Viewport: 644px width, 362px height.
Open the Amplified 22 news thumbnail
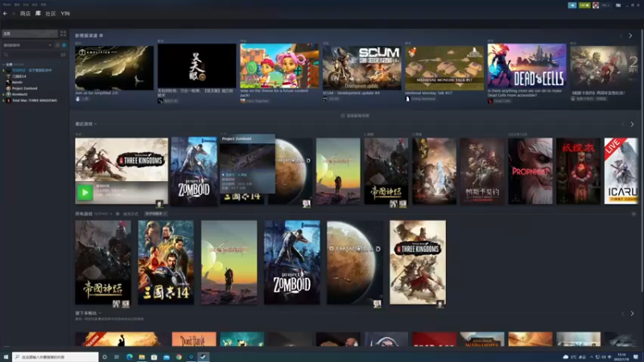click(114, 68)
